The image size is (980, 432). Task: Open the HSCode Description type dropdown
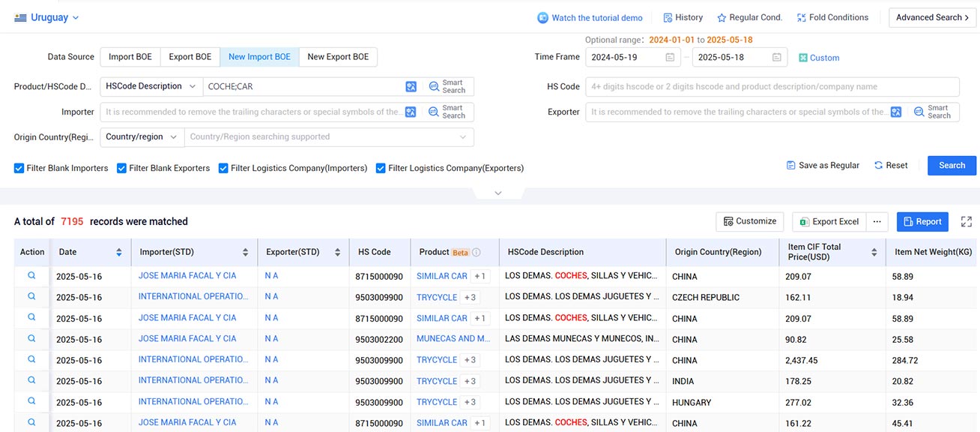tap(151, 86)
